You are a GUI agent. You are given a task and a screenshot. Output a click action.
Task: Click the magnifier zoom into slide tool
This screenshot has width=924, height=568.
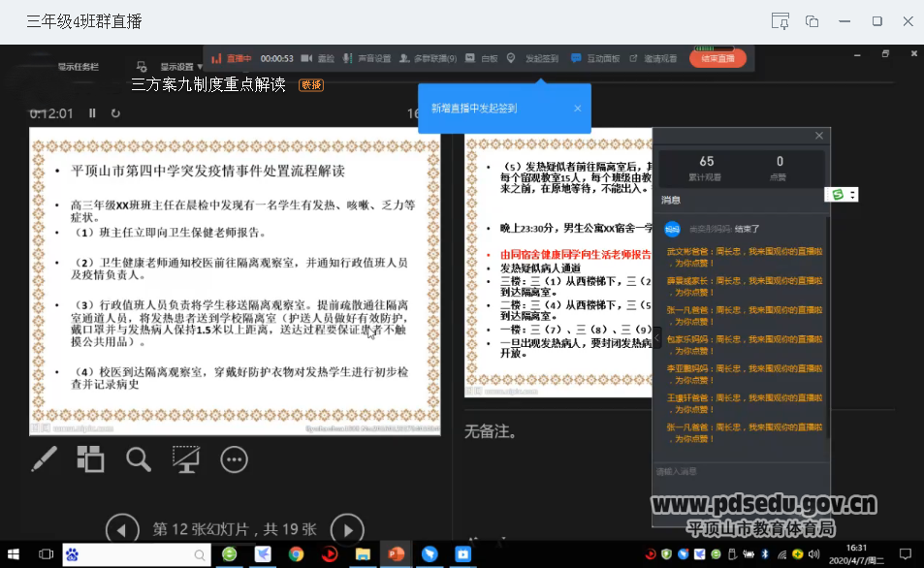coord(139,458)
